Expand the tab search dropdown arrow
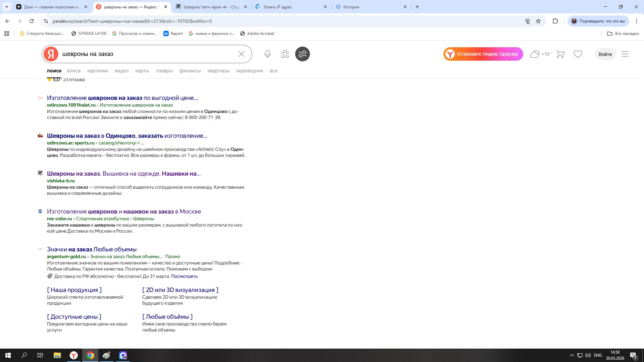The width and height of the screenshot is (644, 362). click(6, 7)
